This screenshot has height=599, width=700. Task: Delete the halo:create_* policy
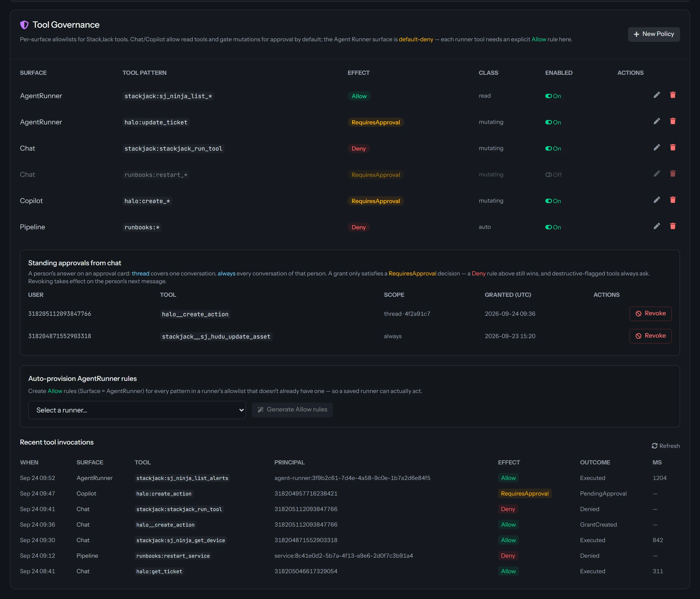[673, 200]
